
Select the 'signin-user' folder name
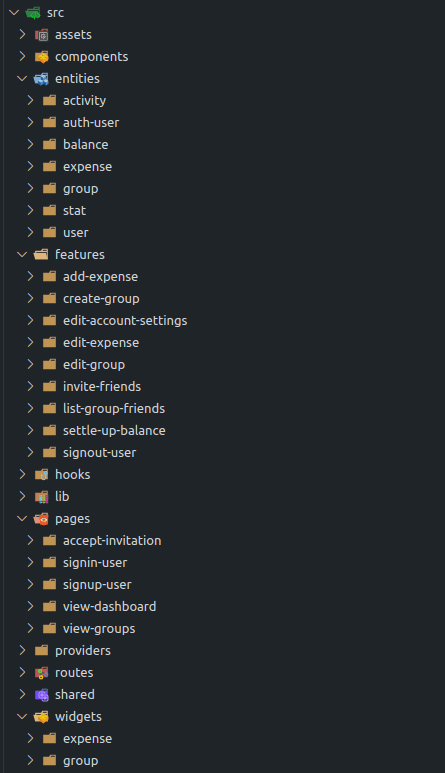(x=95, y=562)
